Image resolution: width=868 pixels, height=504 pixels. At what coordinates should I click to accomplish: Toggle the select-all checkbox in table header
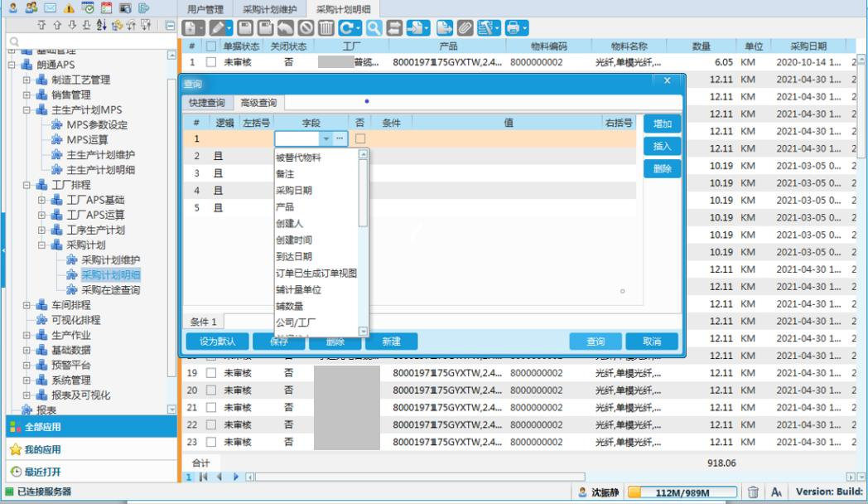pos(211,46)
